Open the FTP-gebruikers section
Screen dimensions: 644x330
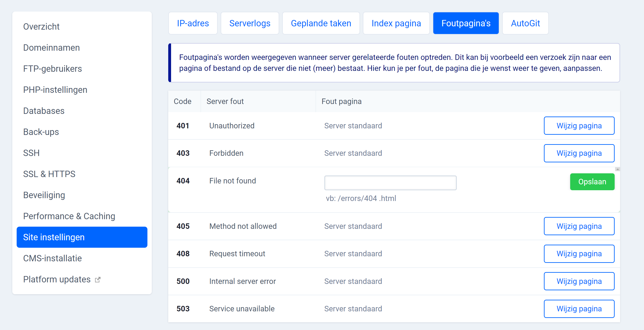pos(53,69)
